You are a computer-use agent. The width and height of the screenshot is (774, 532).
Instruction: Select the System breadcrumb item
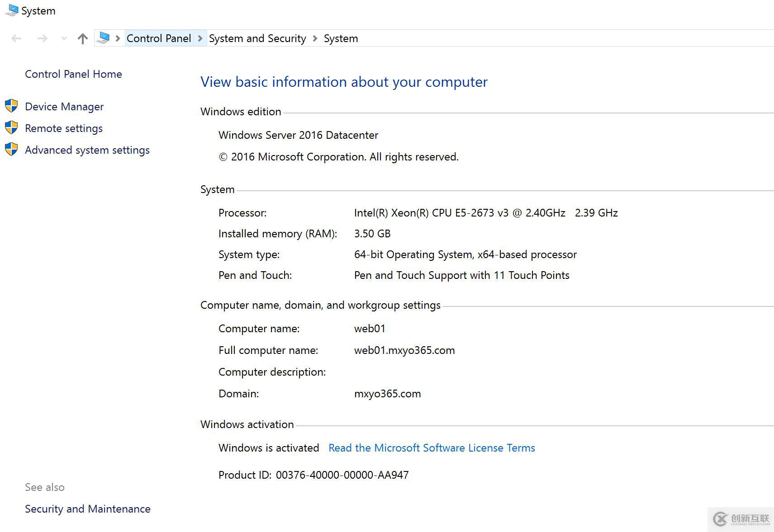click(x=341, y=38)
